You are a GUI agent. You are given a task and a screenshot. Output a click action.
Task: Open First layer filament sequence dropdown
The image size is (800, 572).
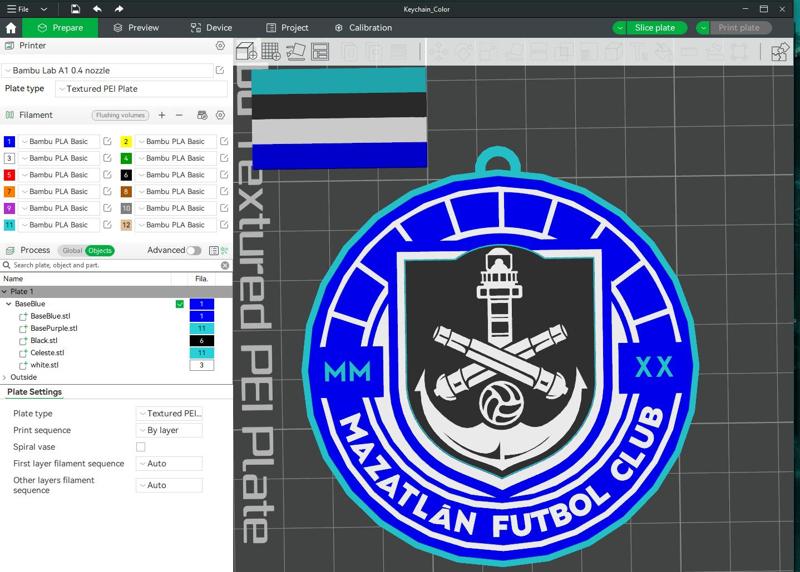[x=169, y=463]
